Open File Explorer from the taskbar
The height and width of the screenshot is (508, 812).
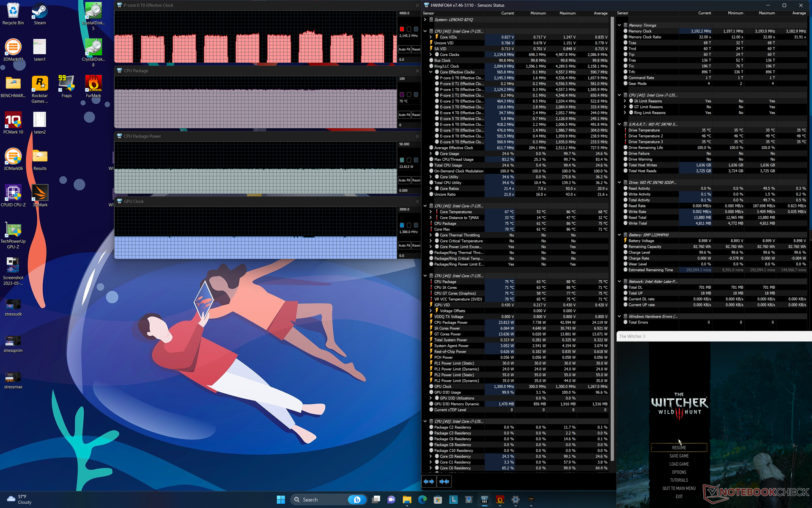(x=407, y=500)
